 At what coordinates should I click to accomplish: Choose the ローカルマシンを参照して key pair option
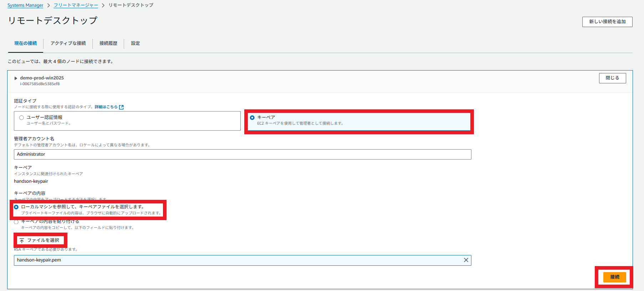[16, 207]
